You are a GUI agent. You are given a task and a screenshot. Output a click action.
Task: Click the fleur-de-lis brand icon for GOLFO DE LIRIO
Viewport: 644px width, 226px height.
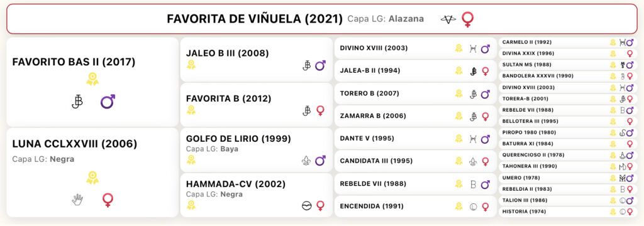[306, 160]
